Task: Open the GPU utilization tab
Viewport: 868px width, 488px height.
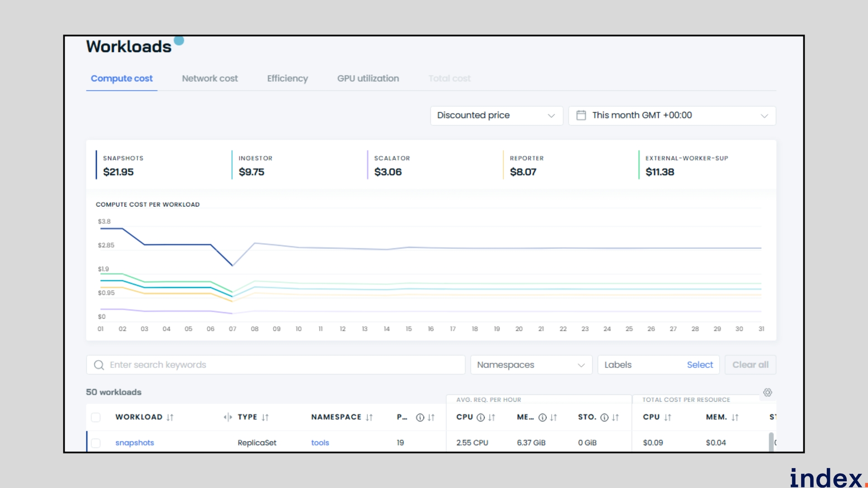Action: (368, 78)
